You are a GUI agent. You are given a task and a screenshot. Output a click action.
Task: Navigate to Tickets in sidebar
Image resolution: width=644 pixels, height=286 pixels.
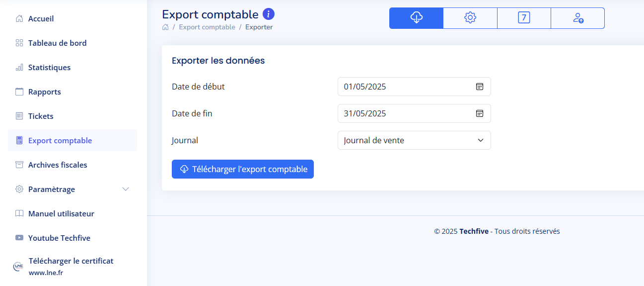pyautogui.click(x=41, y=116)
